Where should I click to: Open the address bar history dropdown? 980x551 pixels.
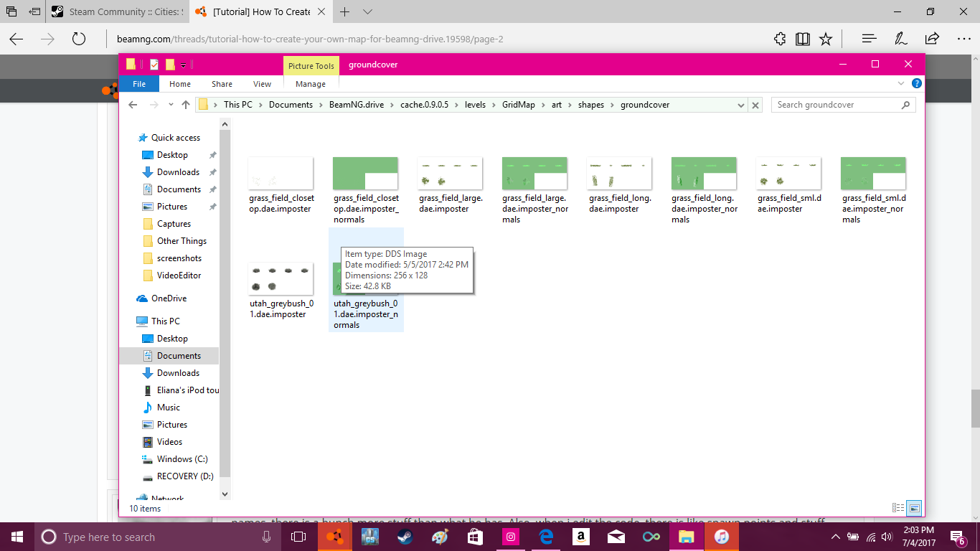(741, 105)
